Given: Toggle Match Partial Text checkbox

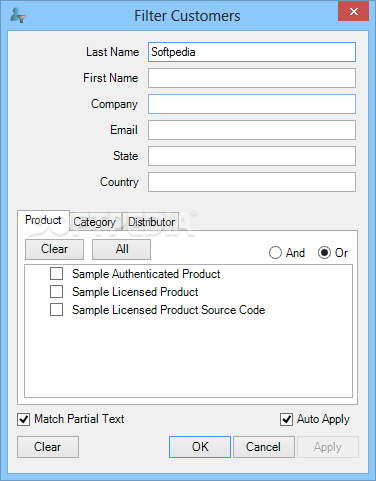Looking at the screenshot, I should [x=24, y=419].
